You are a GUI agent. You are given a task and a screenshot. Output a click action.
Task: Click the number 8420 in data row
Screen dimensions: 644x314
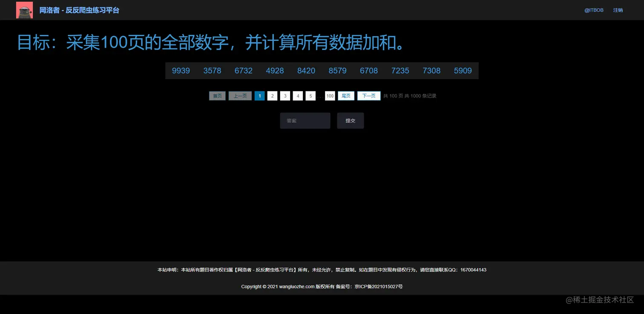306,71
